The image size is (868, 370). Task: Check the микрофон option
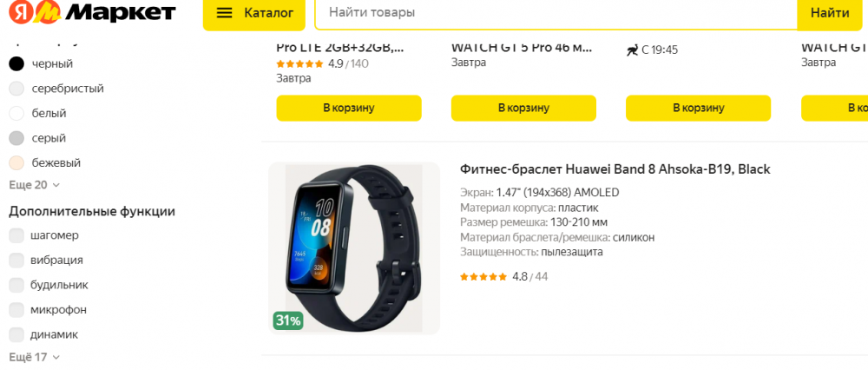[x=16, y=309]
